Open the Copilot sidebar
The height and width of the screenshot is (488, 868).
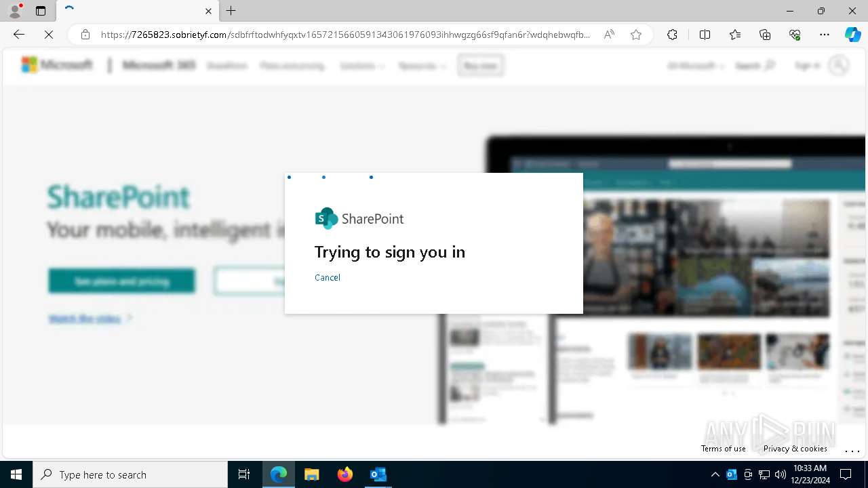tap(852, 35)
